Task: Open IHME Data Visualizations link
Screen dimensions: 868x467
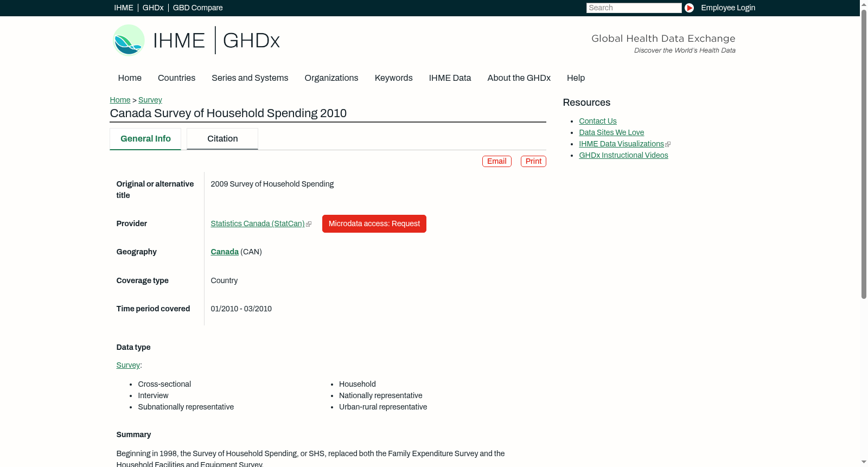Action: 621,144
